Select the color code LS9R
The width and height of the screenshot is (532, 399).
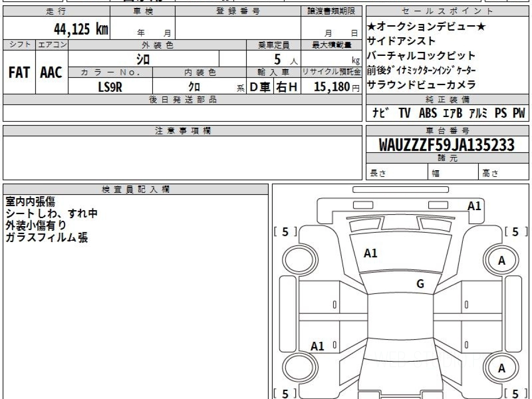110,87
